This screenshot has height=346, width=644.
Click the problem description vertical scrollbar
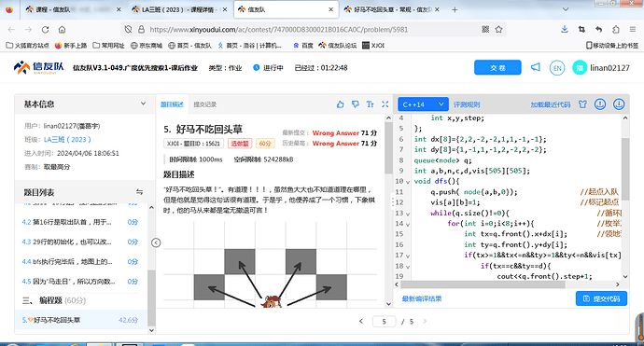[x=388, y=148]
